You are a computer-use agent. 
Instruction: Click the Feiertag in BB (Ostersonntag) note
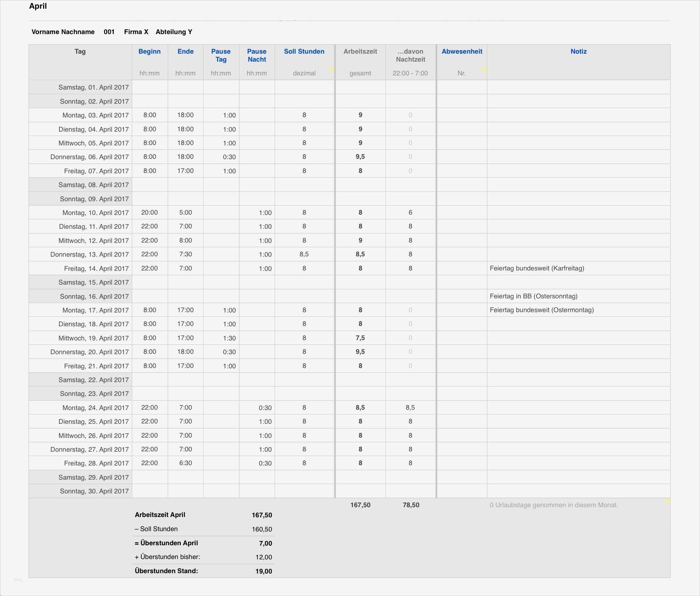pos(534,296)
